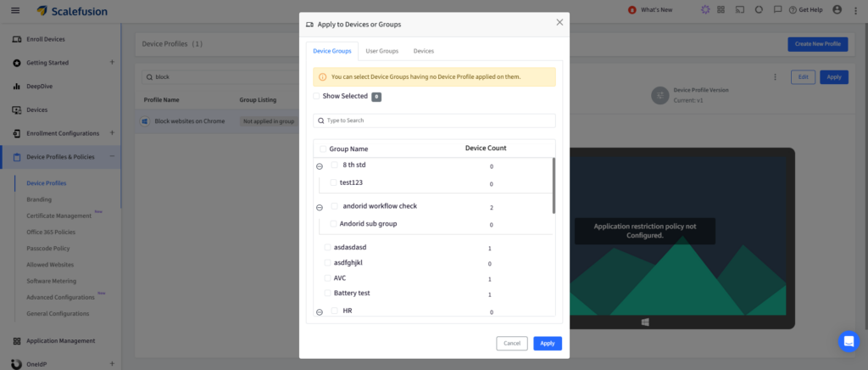Open the apps grid icon in header
The width and height of the screenshot is (868, 370).
tap(721, 9)
